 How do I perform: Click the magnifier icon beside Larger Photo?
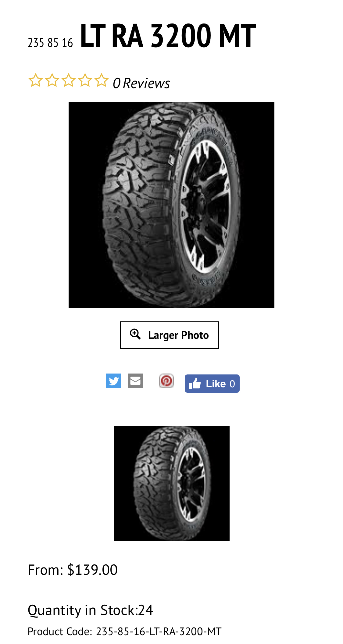tap(135, 334)
